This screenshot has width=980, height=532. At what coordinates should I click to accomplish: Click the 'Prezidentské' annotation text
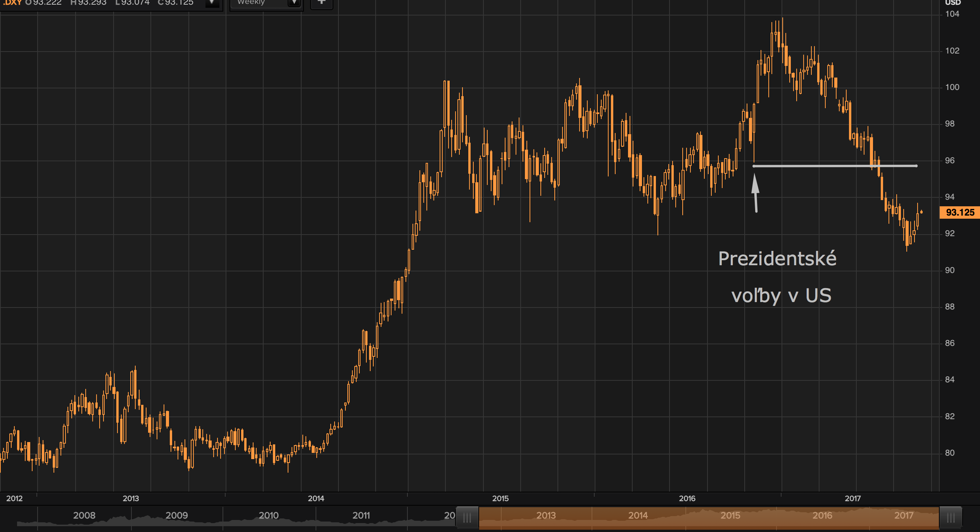click(777, 259)
